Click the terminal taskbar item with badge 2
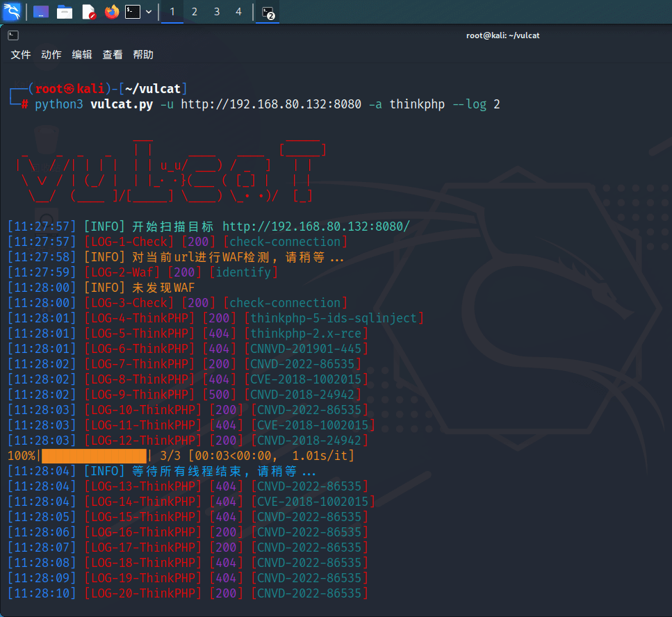Image resolution: width=672 pixels, height=617 pixels. tap(268, 12)
